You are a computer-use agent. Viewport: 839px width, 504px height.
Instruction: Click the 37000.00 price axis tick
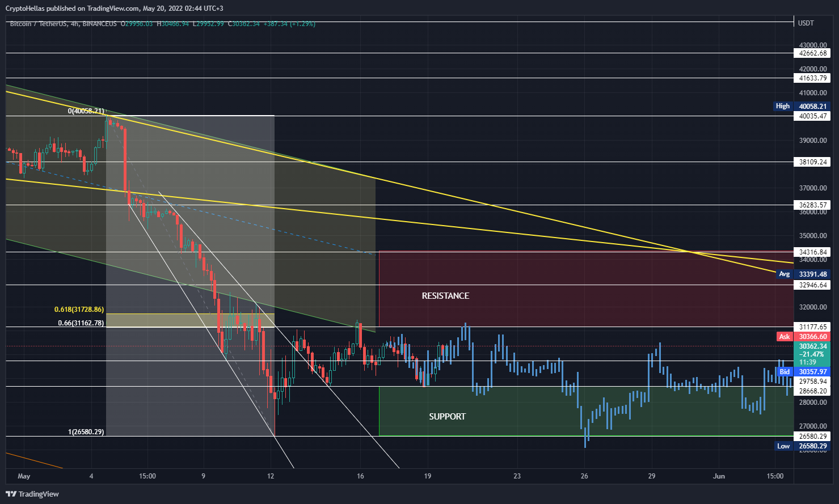tap(813, 188)
